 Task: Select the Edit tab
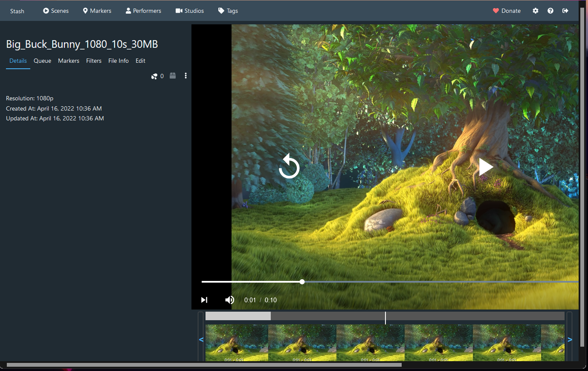pos(140,61)
